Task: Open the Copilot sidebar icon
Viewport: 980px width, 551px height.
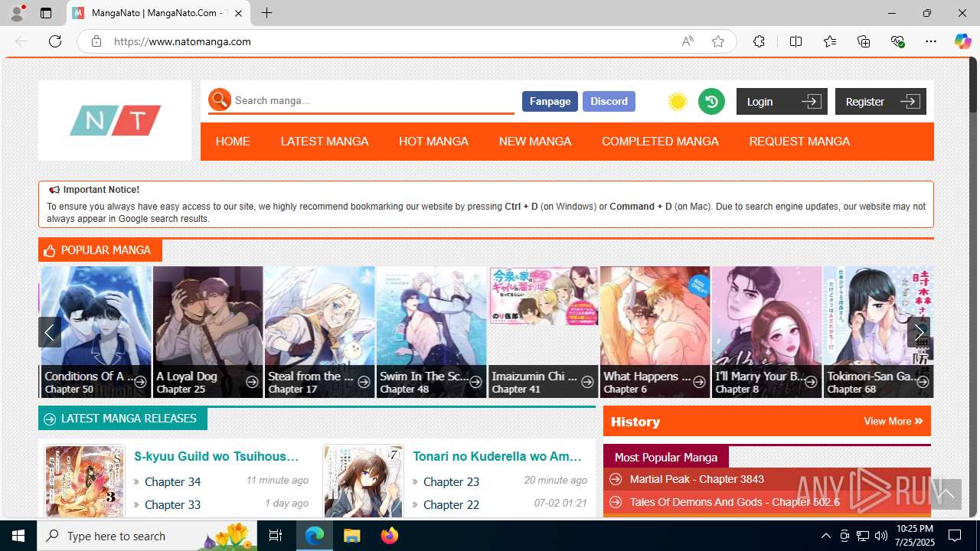Action: coord(962,41)
